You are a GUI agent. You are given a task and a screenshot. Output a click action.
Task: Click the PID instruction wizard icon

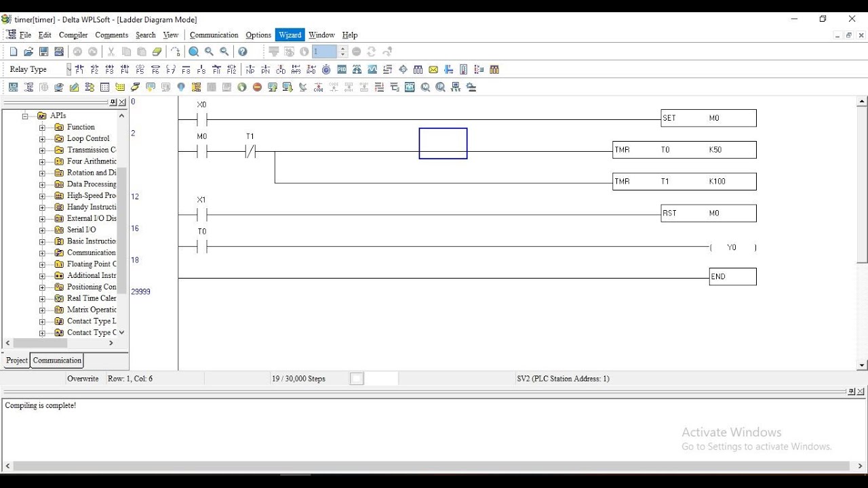coord(342,69)
